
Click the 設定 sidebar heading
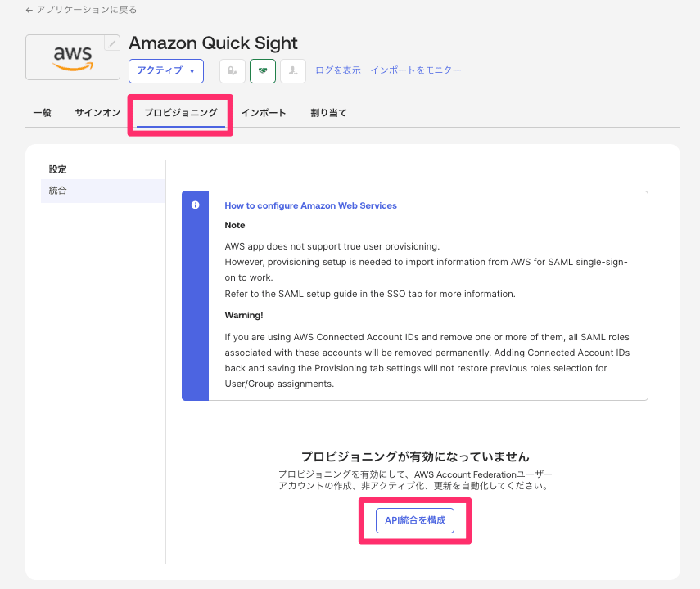pos(58,169)
